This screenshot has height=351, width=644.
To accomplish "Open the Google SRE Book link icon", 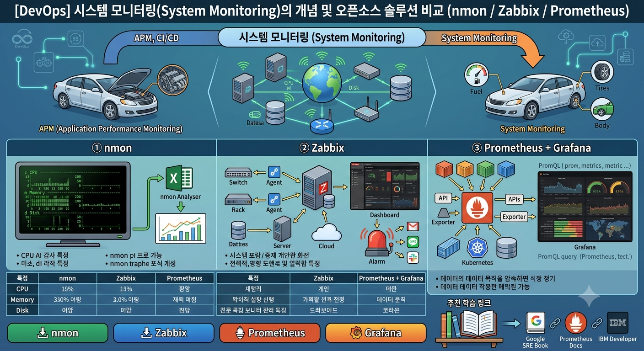I will [536, 323].
